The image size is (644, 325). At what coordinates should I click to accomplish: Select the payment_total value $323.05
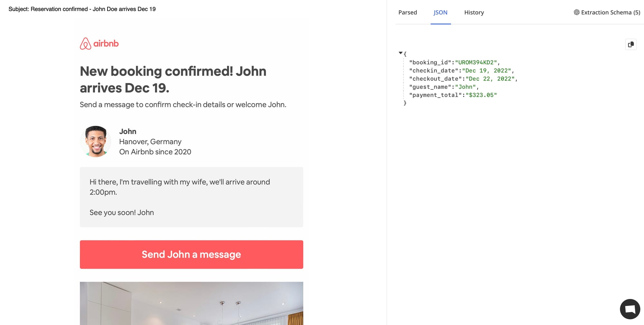[481, 95]
